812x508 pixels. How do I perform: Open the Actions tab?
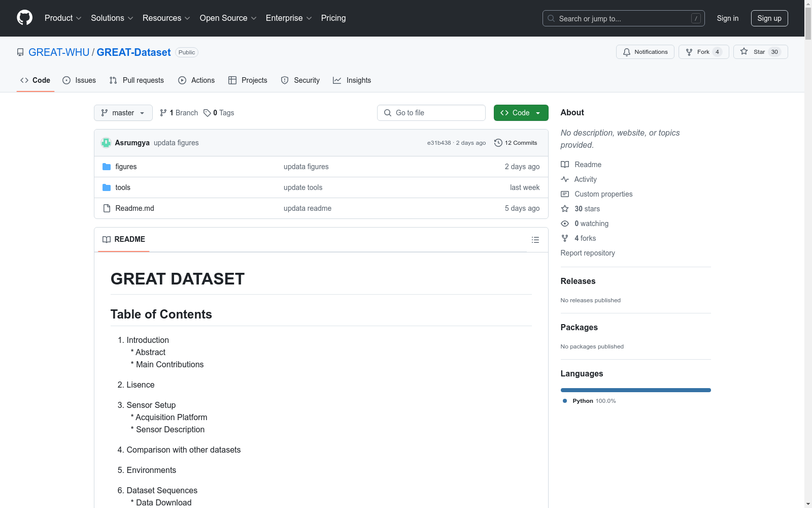point(196,80)
